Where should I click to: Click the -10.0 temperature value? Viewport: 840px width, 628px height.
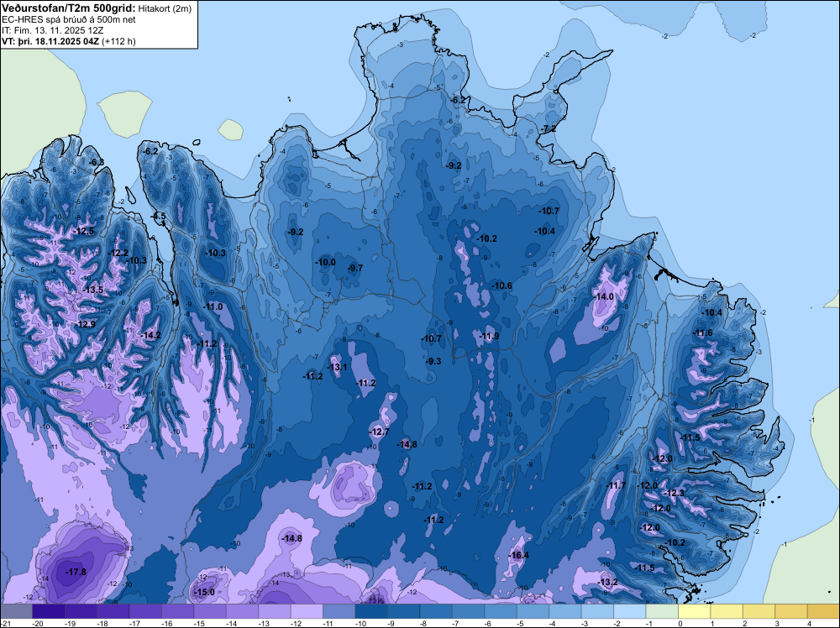pyautogui.click(x=325, y=262)
